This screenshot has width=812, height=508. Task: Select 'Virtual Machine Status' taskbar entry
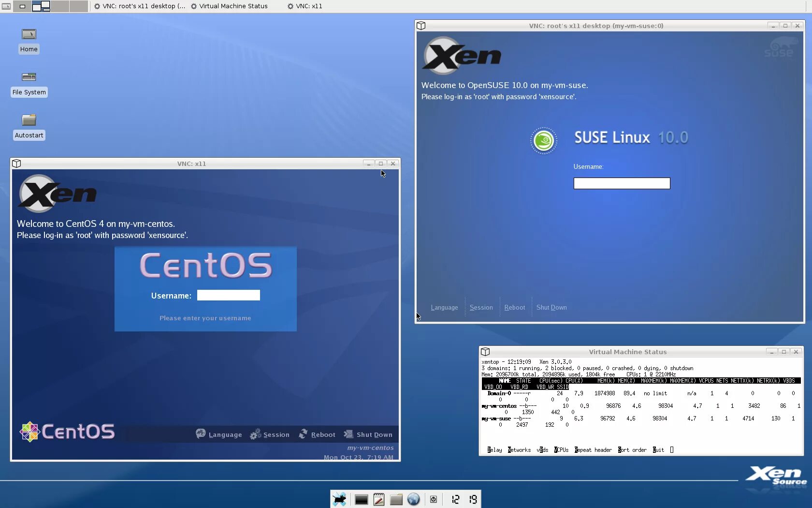[229, 6]
